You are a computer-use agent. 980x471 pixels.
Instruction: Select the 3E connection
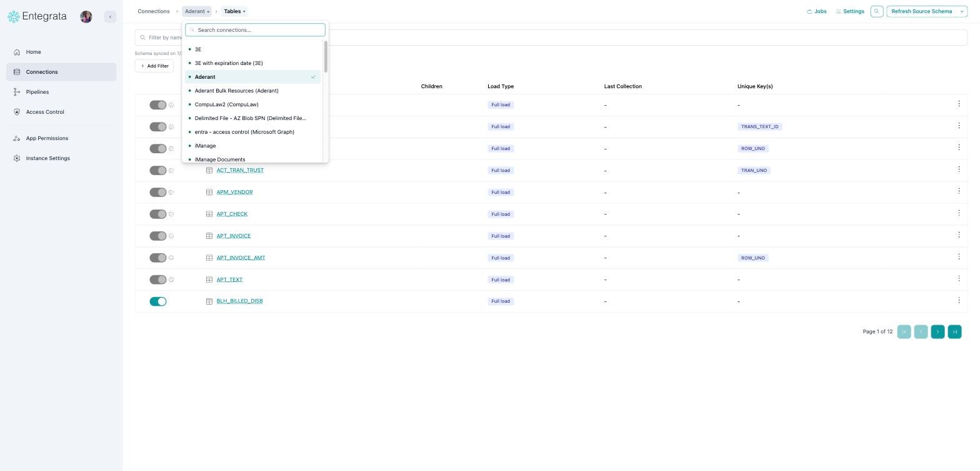pyautogui.click(x=252, y=49)
